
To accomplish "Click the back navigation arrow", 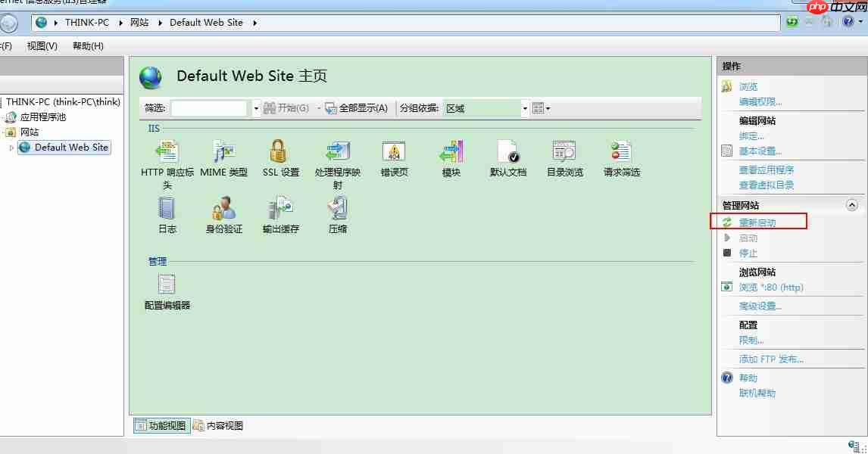I will coord(10,22).
